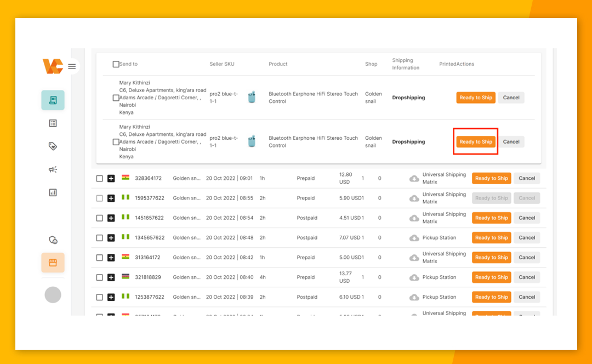Open the orders icon in the sidebar
The image size is (592, 364).
[x=53, y=100]
